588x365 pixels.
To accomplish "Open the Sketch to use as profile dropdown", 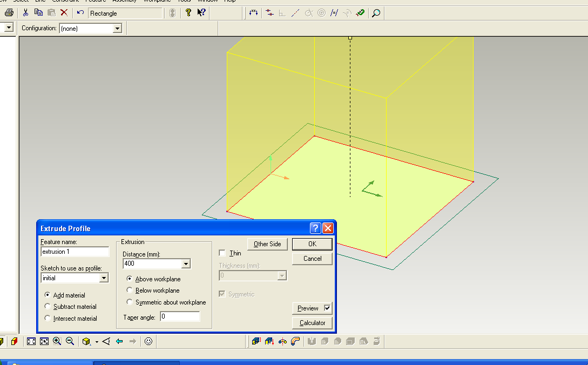I will pyautogui.click(x=104, y=278).
